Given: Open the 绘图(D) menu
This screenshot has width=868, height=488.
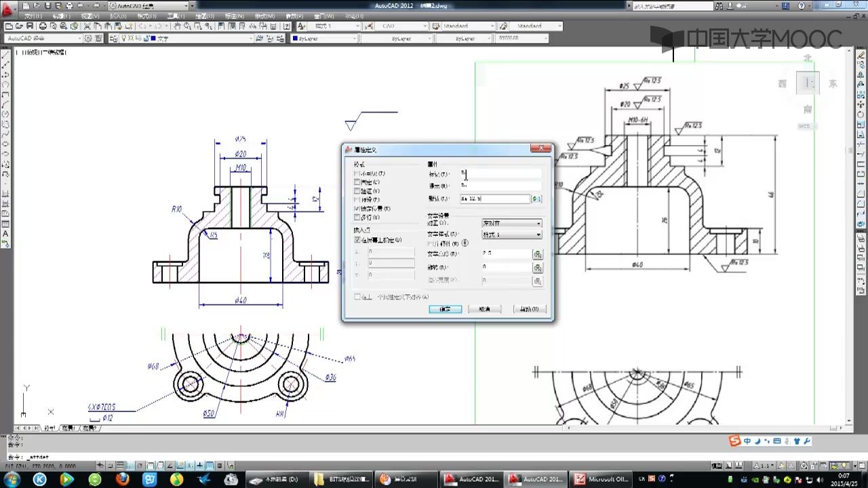Looking at the screenshot, I should click(x=205, y=16).
